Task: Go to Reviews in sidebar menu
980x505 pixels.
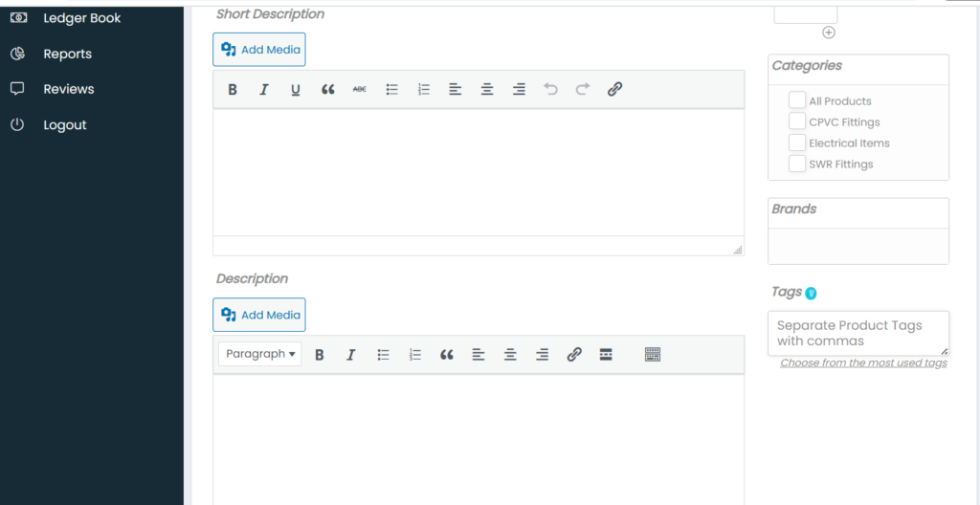Action: click(68, 89)
